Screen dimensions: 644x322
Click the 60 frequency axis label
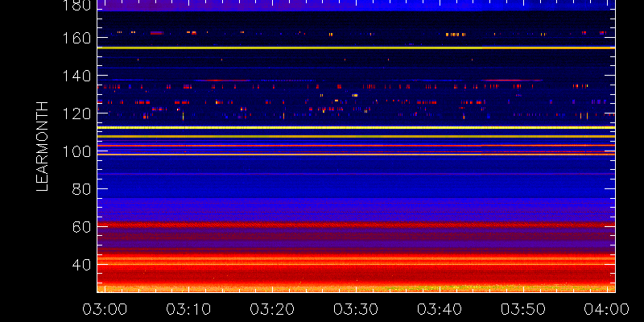82,227
